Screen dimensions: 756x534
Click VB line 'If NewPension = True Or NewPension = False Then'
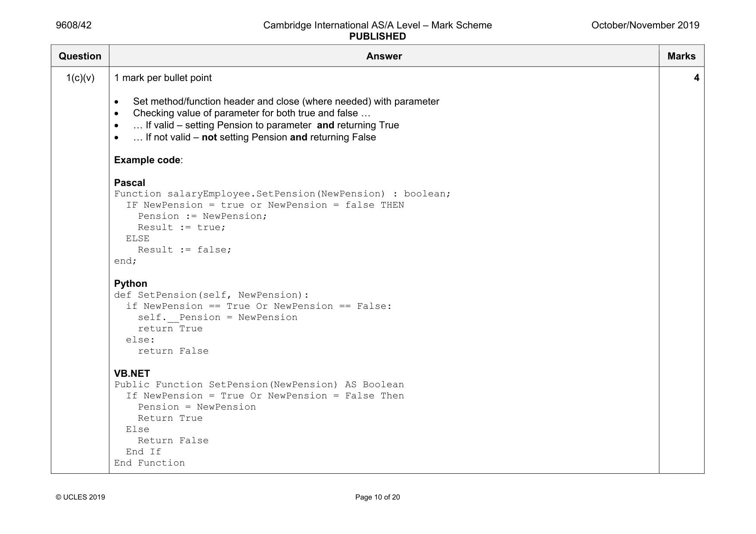pos(265,396)
